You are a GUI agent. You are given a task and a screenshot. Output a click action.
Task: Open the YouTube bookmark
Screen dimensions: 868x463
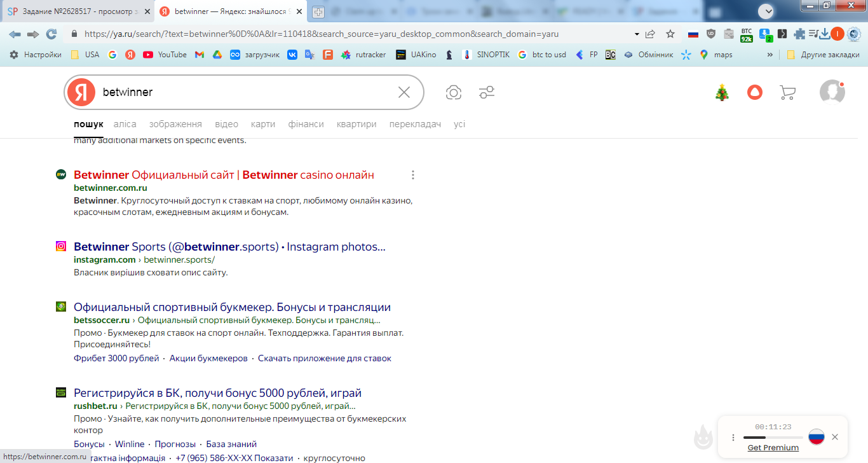click(165, 55)
